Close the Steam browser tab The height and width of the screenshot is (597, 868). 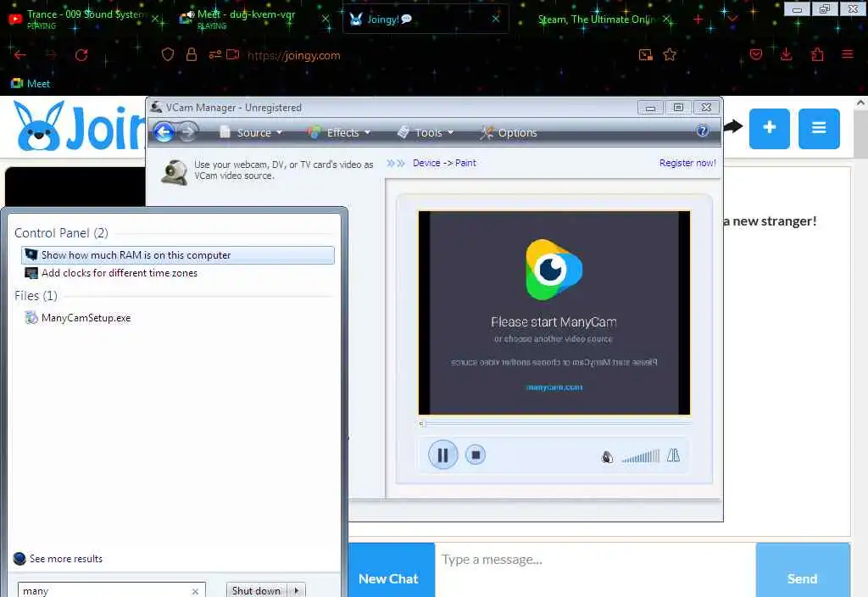(x=667, y=20)
